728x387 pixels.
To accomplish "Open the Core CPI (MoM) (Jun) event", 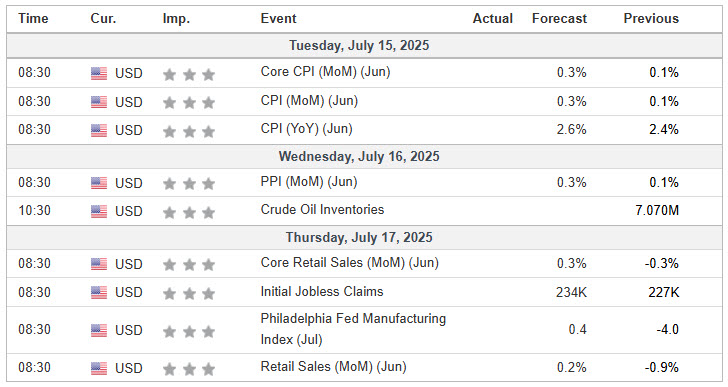I will click(325, 72).
